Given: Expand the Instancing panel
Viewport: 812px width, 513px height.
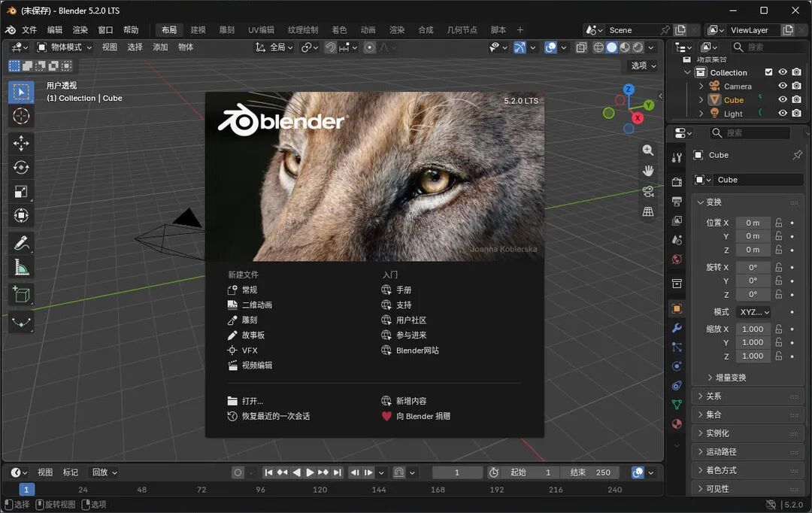Looking at the screenshot, I should tap(748, 433).
